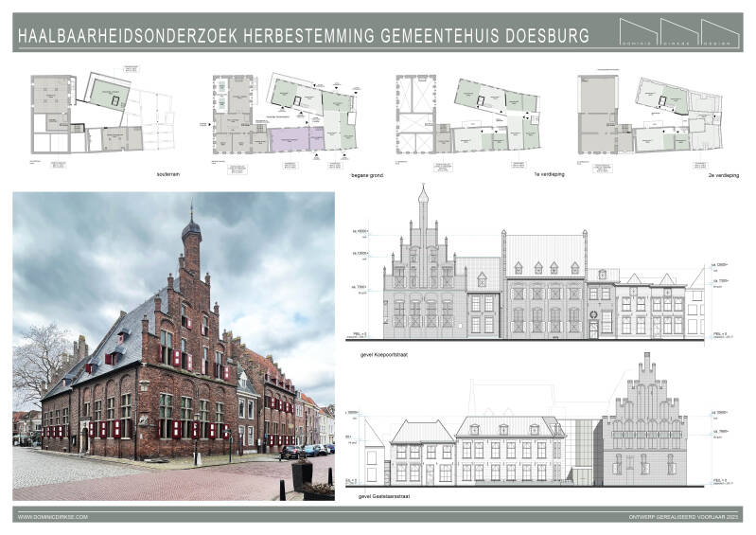The image size is (756, 535).
Task: Click "Ontwerp gerealiseerd voorjaar 2023" footer text
Action: pyautogui.click(x=683, y=517)
